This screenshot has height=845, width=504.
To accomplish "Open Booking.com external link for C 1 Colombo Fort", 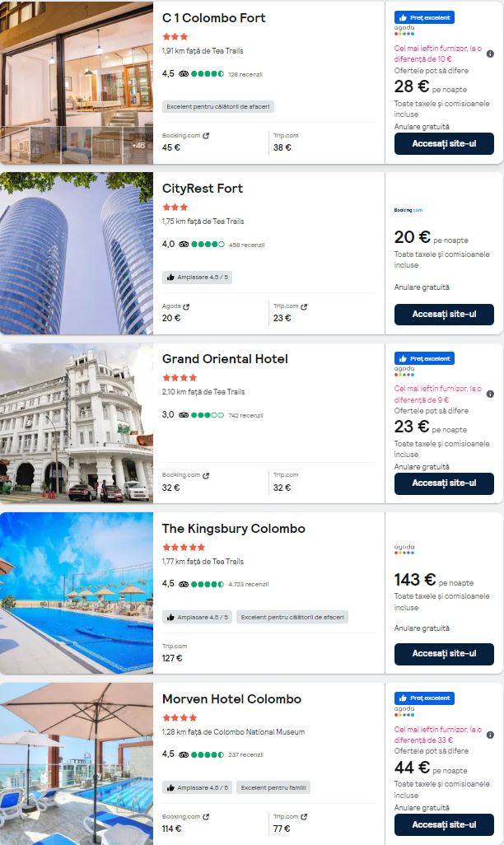I will 206,136.
